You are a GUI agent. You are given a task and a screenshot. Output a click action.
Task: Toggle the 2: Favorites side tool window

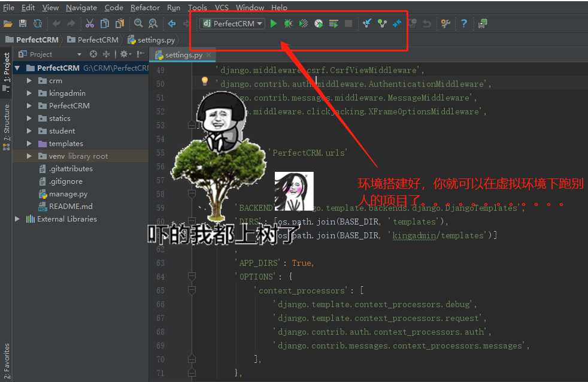pos(7,362)
